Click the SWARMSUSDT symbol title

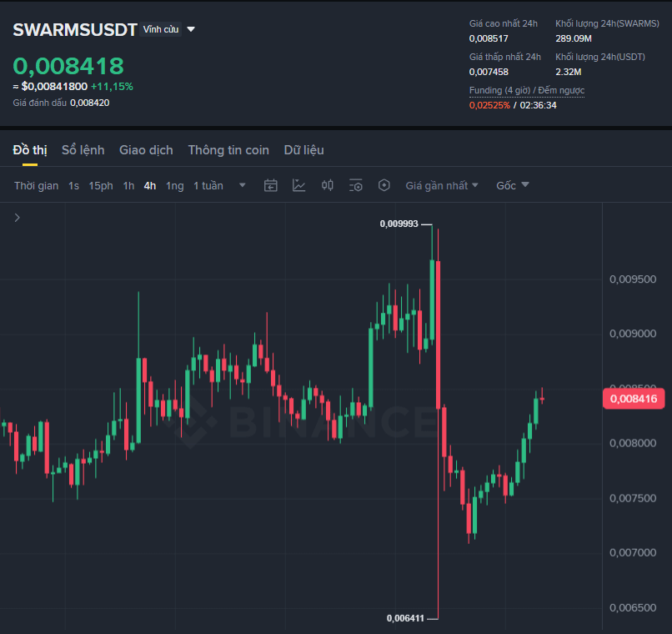point(75,29)
